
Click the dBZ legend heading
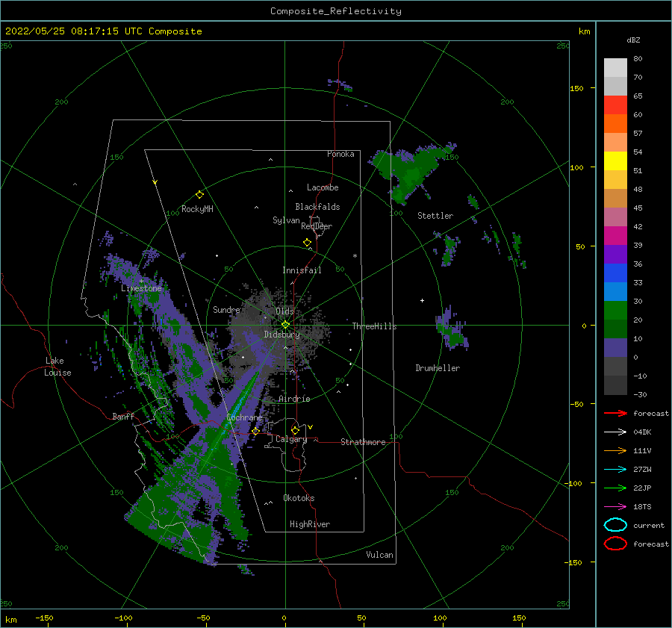pos(633,40)
